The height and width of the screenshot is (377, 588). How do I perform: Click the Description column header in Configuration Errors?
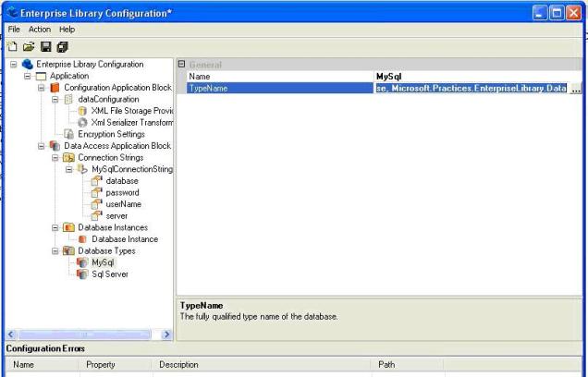262,365
